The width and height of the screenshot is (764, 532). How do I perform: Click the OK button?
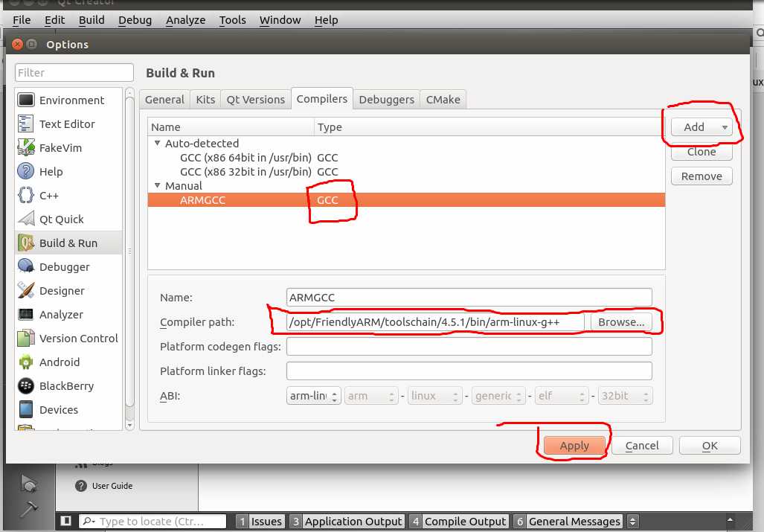(x=710, y=445)
